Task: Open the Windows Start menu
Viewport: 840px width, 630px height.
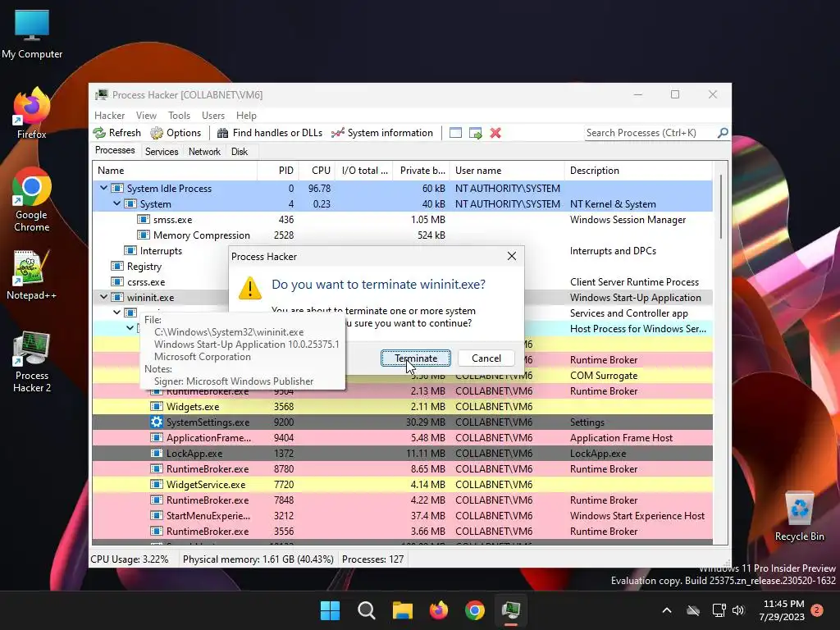Action: pos(330,610)
